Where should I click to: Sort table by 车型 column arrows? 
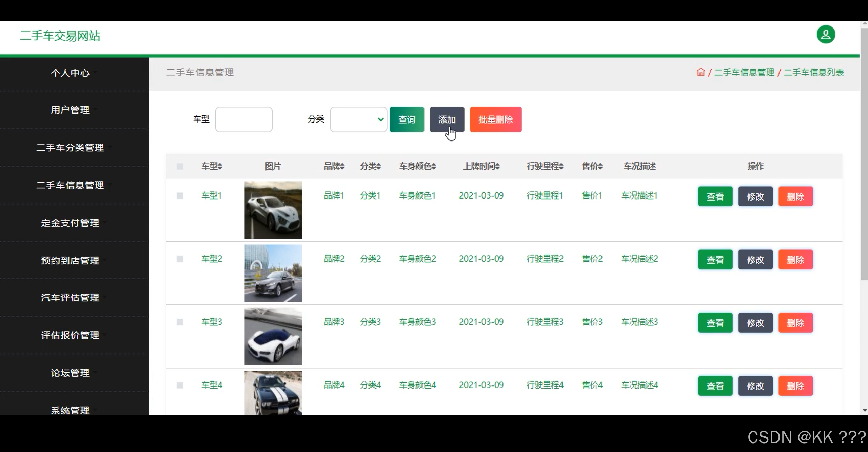[220, 166]
